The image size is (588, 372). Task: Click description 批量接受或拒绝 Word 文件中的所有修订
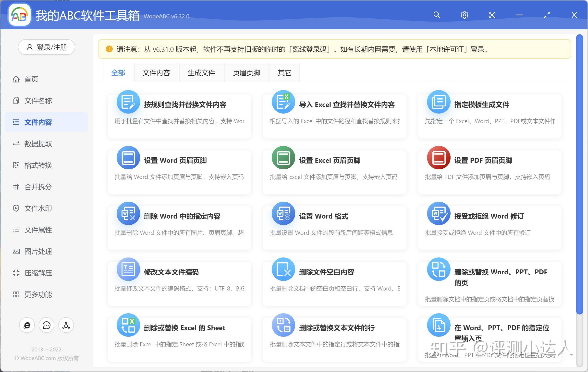[x=478, y=233]
